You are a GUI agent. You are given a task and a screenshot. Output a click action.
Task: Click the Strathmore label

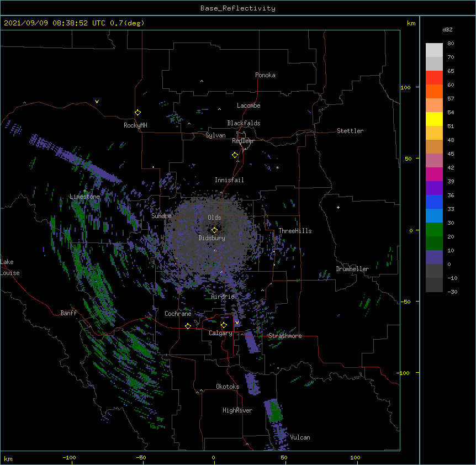pyautogui.click(x=285, y=336)
